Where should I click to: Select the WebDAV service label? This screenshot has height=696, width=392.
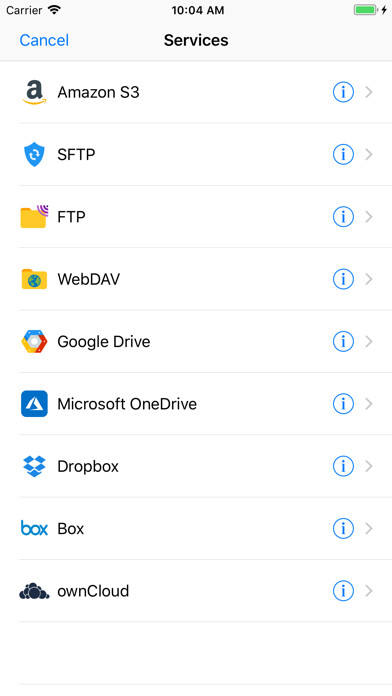(88, 279)
